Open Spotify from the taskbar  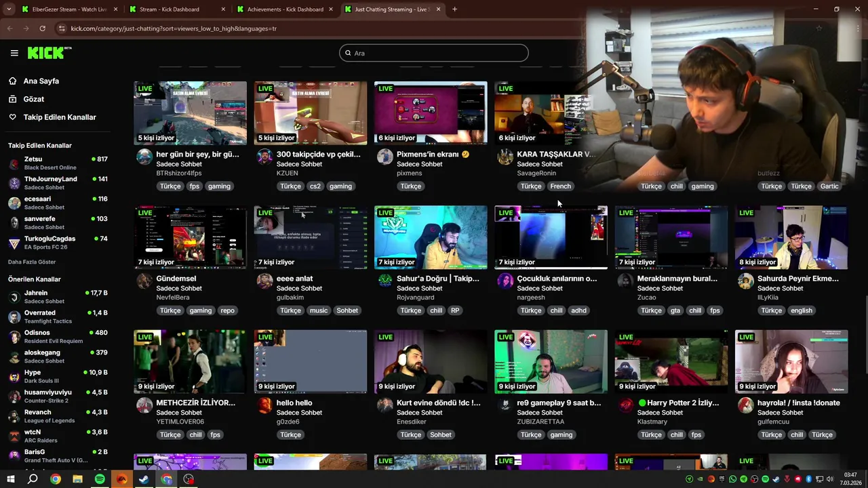point(100,479)
